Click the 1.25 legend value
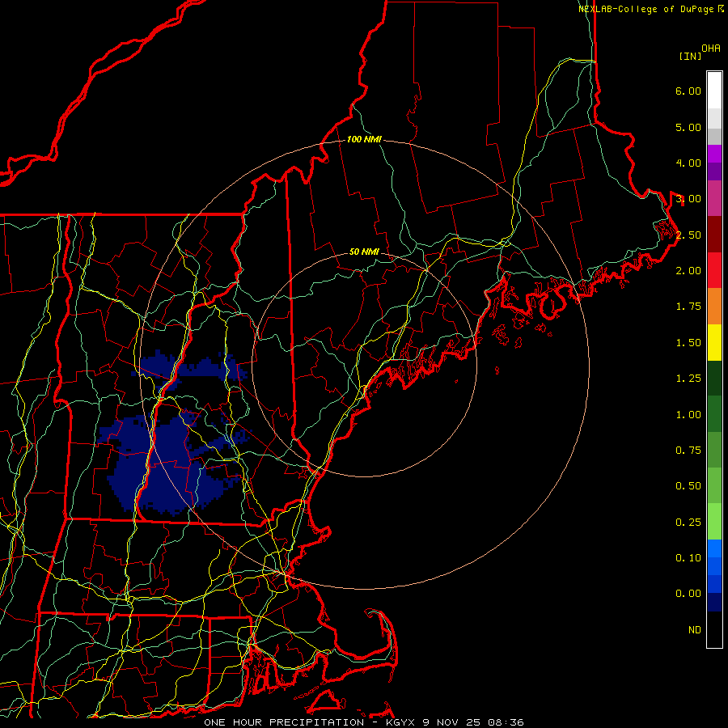 [688, 379]
